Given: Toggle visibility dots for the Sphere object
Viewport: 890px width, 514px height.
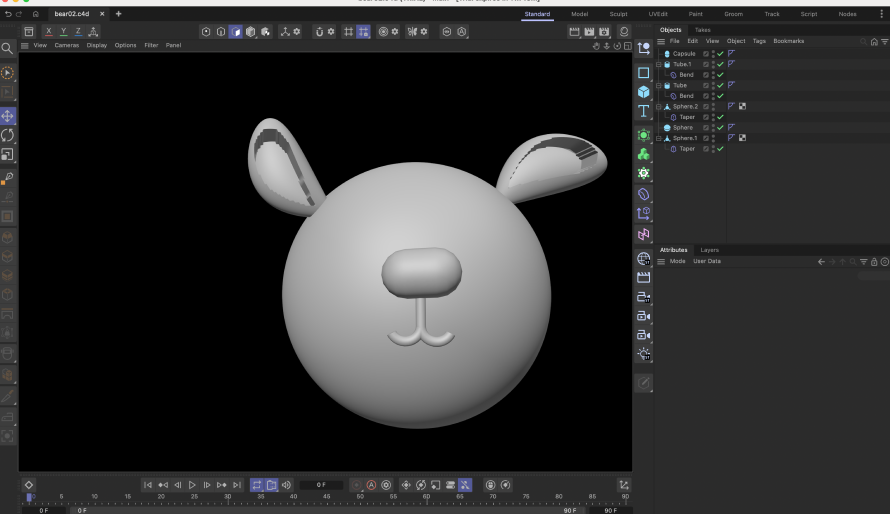Looking at the screenshot, I should (x=713, y=128).
